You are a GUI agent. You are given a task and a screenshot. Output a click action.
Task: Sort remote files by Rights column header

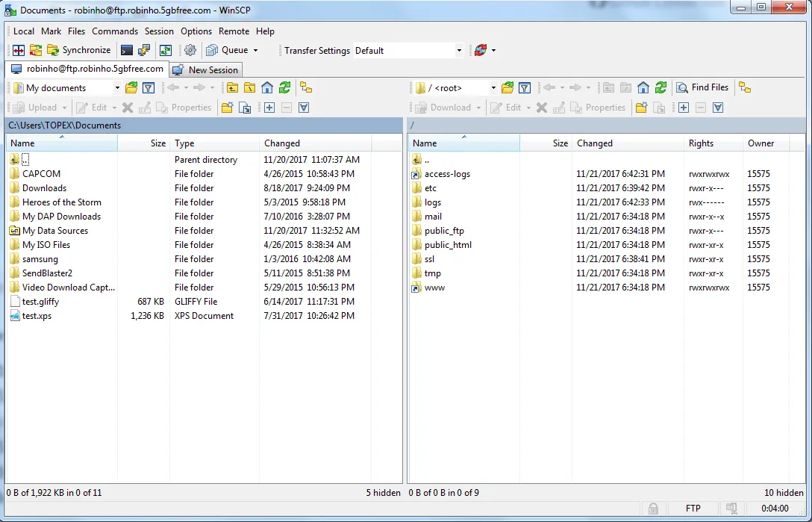point(713,143)
